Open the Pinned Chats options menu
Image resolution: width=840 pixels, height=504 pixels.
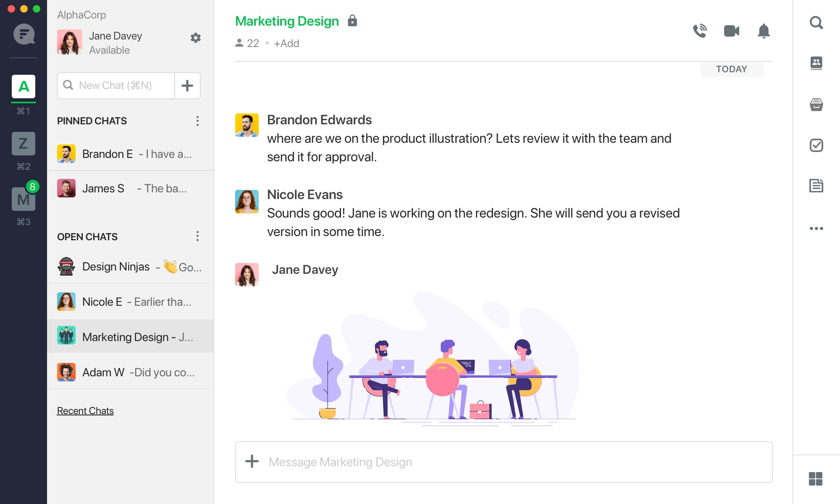tap(197, 121)
